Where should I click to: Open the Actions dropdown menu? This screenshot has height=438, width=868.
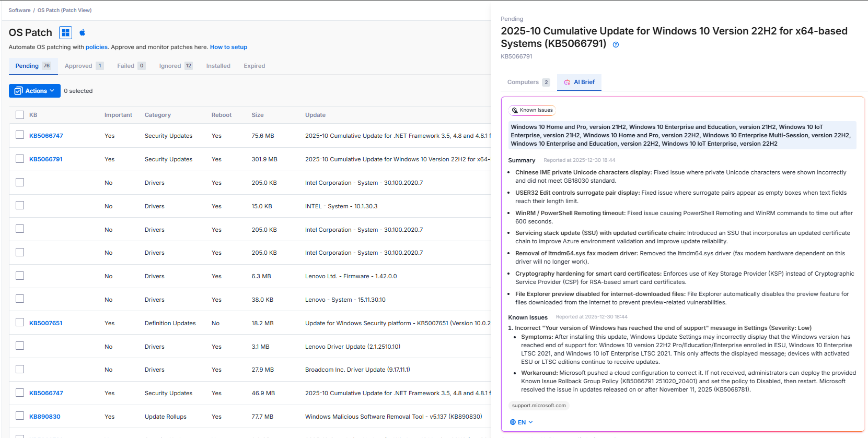tap(34, 91)
